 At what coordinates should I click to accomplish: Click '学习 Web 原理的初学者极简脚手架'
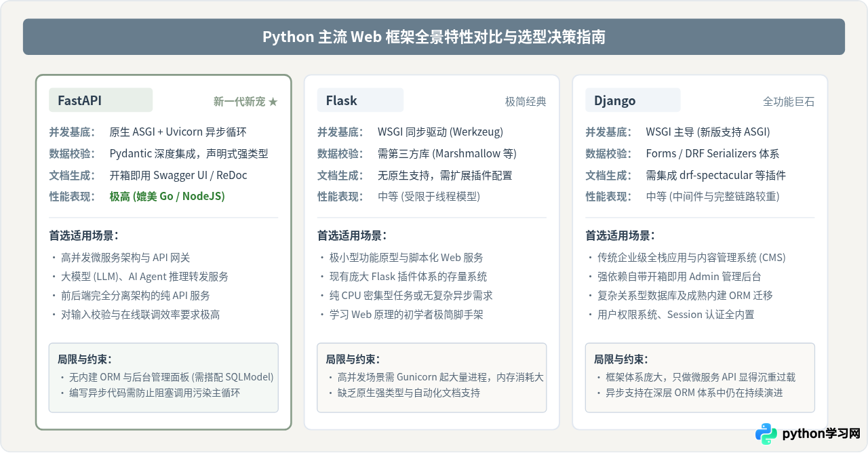(x=406, y=315)
